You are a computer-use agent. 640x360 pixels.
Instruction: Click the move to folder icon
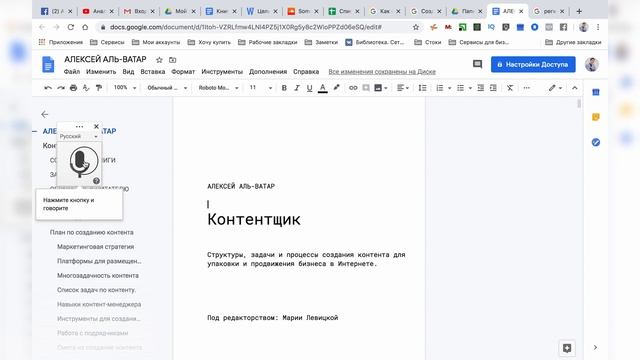[173, 60]
